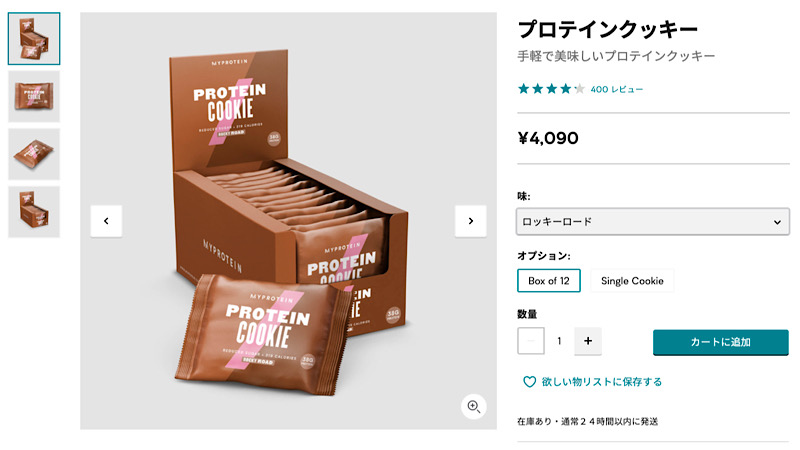Zoom into the product image

coord(474,405)
